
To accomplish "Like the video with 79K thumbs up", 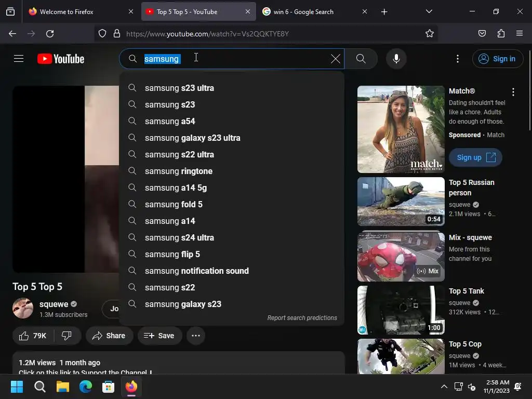I will (x=33, y=336).
